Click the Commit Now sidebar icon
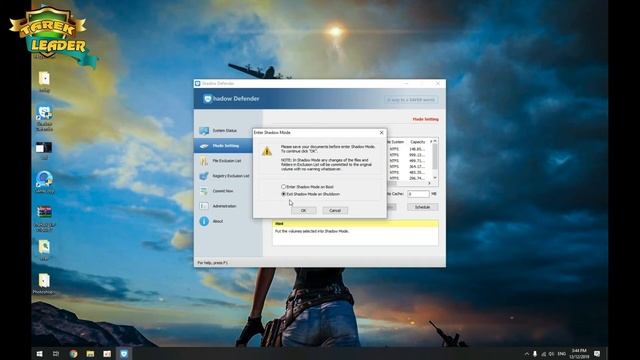Screen dimensions: 640x360 (204, 191)
